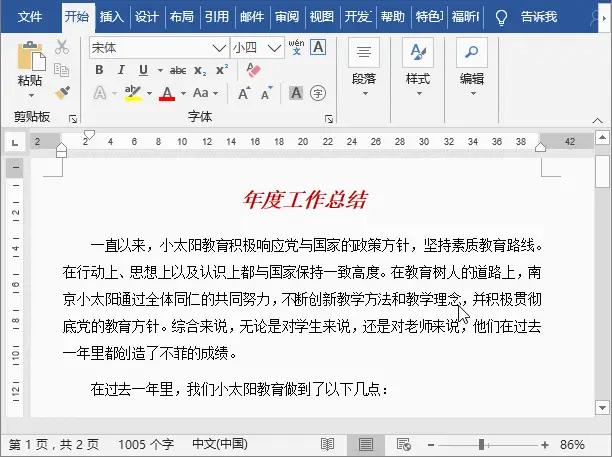Switch to the 引用 tab

[217, 17]
